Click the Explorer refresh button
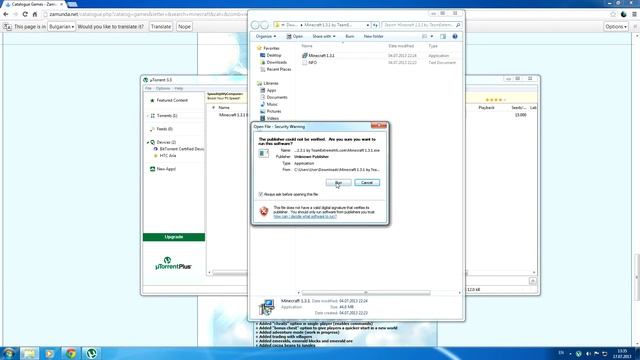The width and height of the screenshot is (640, 360). [x=375, y=25]
